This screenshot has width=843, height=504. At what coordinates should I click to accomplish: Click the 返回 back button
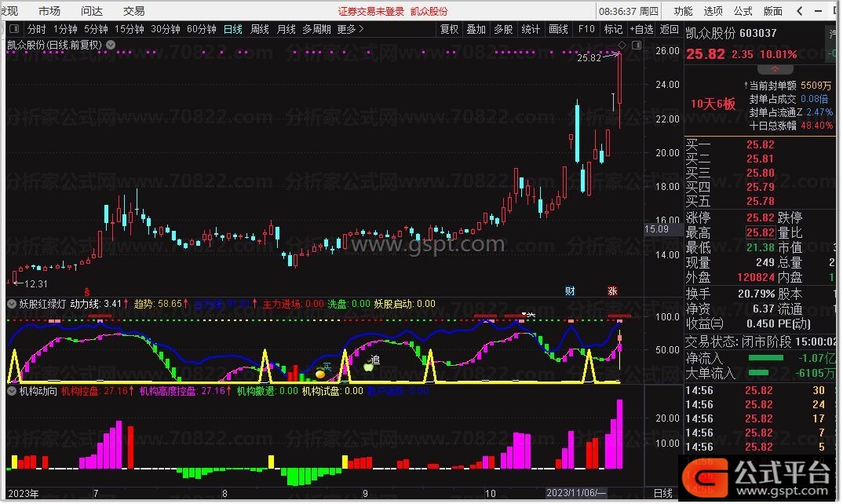click(670, 29)
